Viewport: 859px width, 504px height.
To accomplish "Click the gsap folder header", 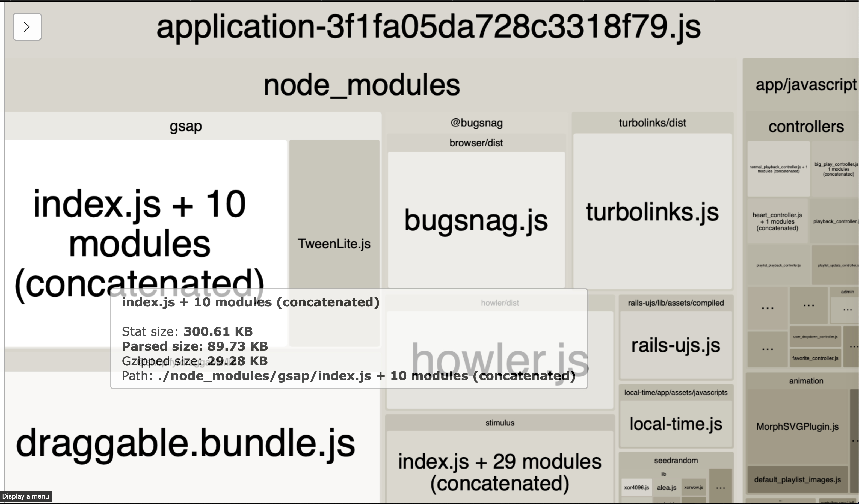I will [186, 126].
